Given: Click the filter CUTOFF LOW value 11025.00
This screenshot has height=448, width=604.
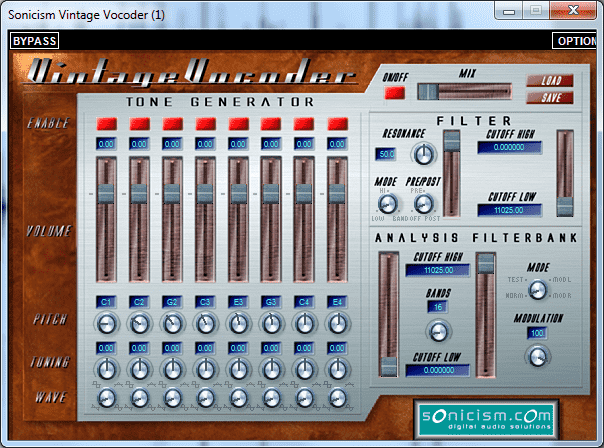Looking at the screenshot, I should [509, 210].
